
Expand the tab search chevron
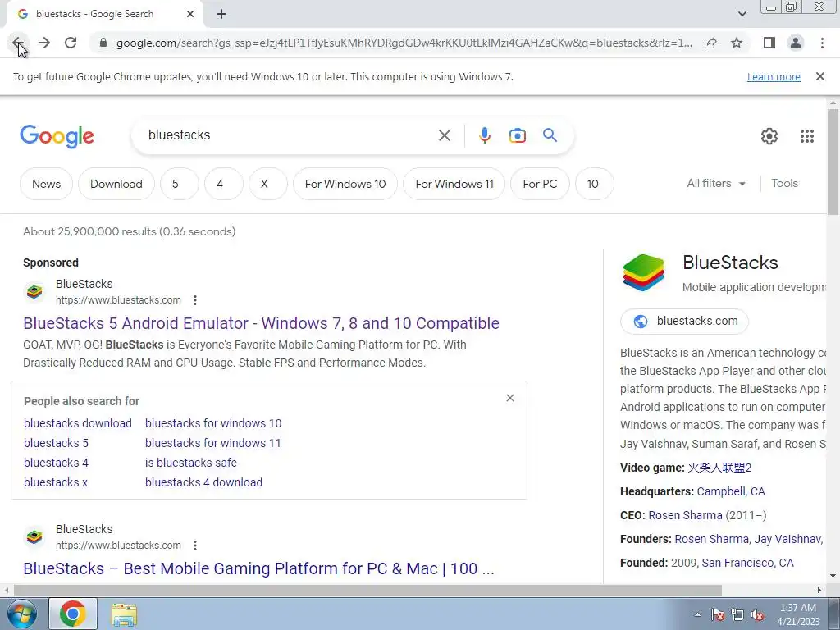click(742, 15)
